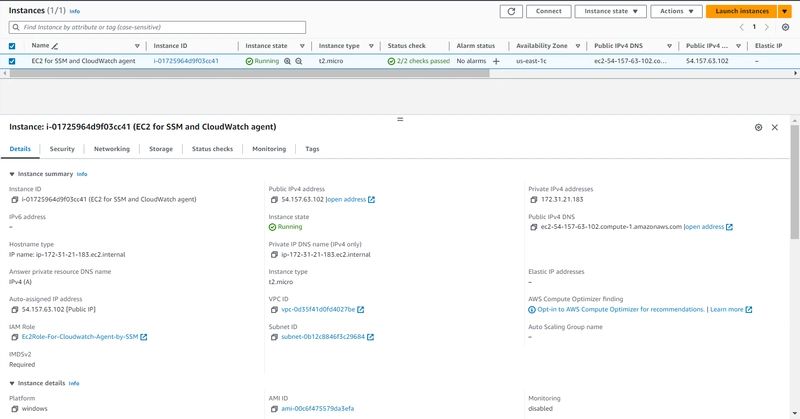The height and width of the screenshot is (419, 800).
Task: Zoom in icon next to Running state
Action: [287, 61]
